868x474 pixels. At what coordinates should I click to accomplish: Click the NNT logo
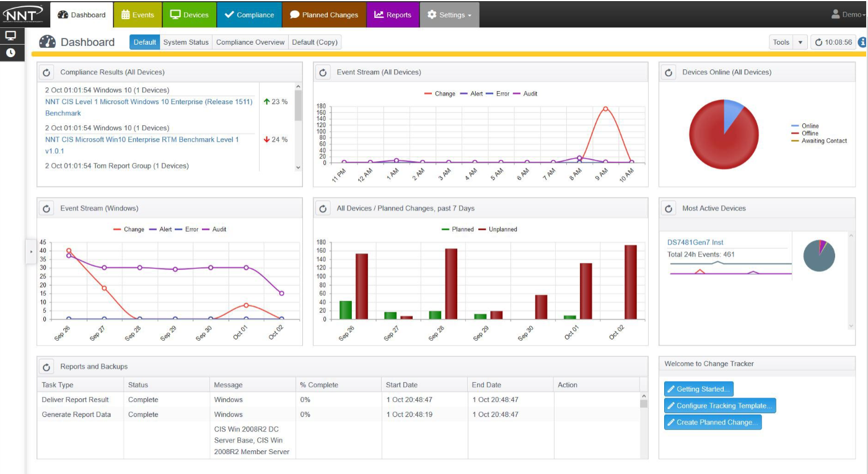23,13
